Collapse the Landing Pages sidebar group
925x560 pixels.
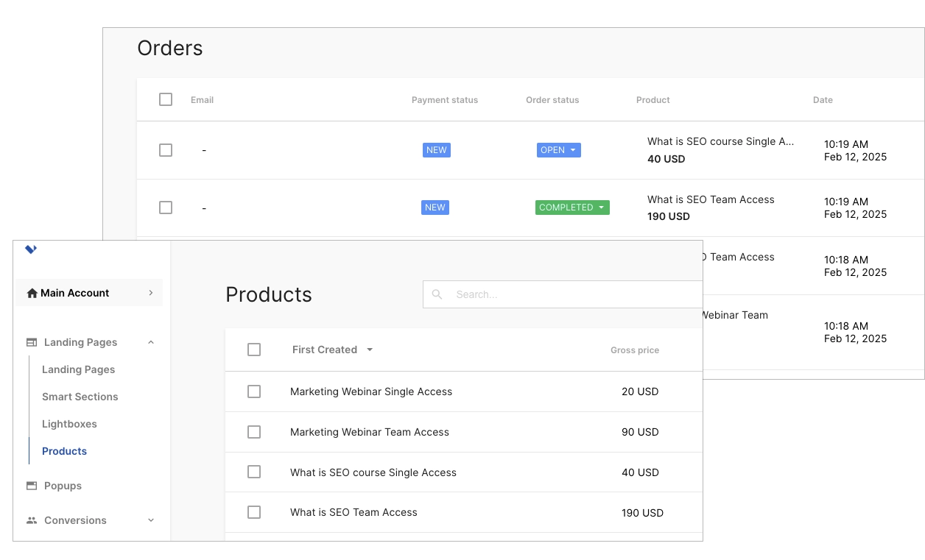(151, 342)
